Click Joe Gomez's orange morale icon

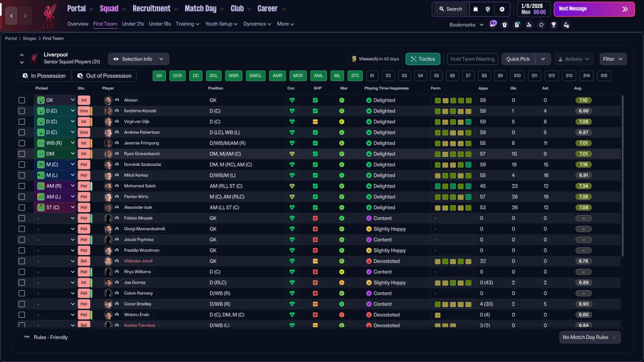click(x=342, y=283)
